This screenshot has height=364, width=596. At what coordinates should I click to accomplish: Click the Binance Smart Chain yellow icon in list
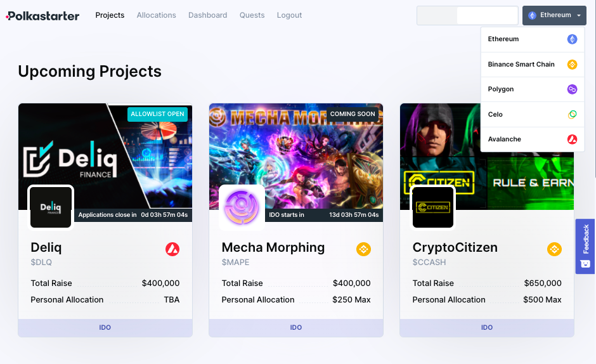pos(572,64)
